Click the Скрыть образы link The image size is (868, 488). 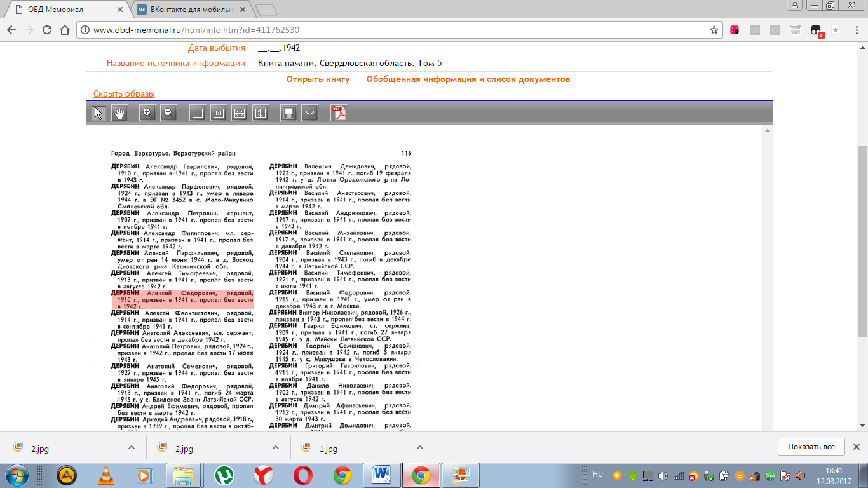tap(124, 94)
